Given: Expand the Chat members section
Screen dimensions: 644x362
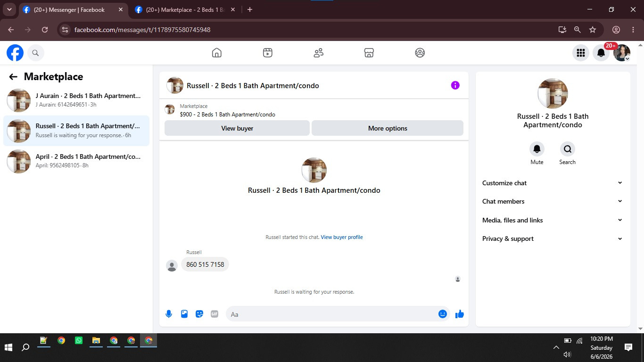Looking at the screenshot, I should tap(553, 201).
